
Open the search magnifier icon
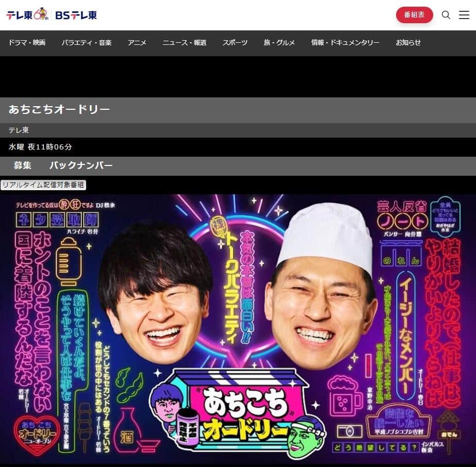point(446,15)
